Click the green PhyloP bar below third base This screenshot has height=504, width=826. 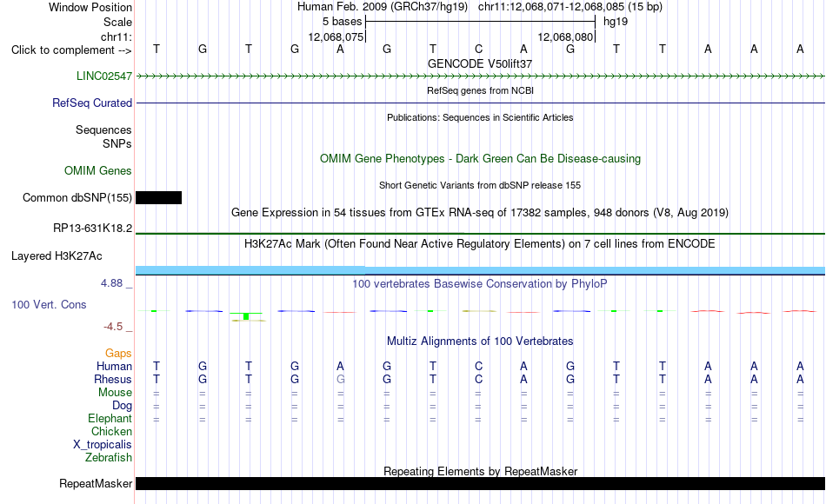pos(246,316)
